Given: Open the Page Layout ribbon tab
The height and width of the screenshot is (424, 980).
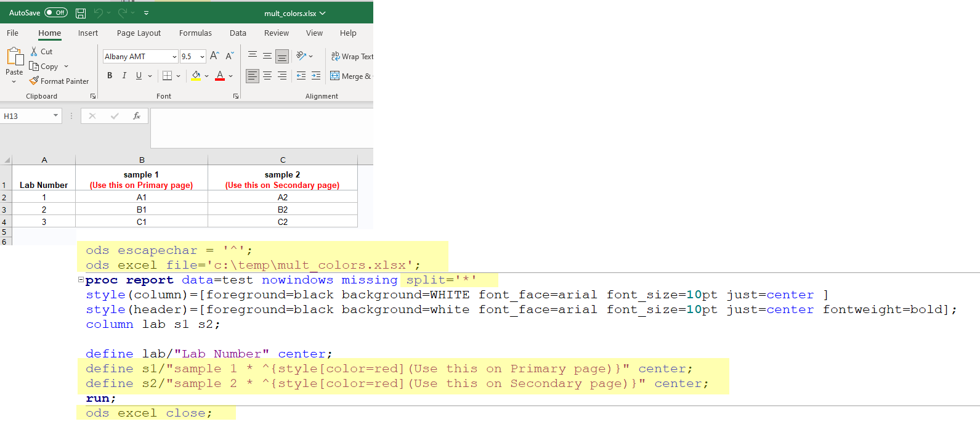Looking at the screenshot, I should [x=139, y=33].
